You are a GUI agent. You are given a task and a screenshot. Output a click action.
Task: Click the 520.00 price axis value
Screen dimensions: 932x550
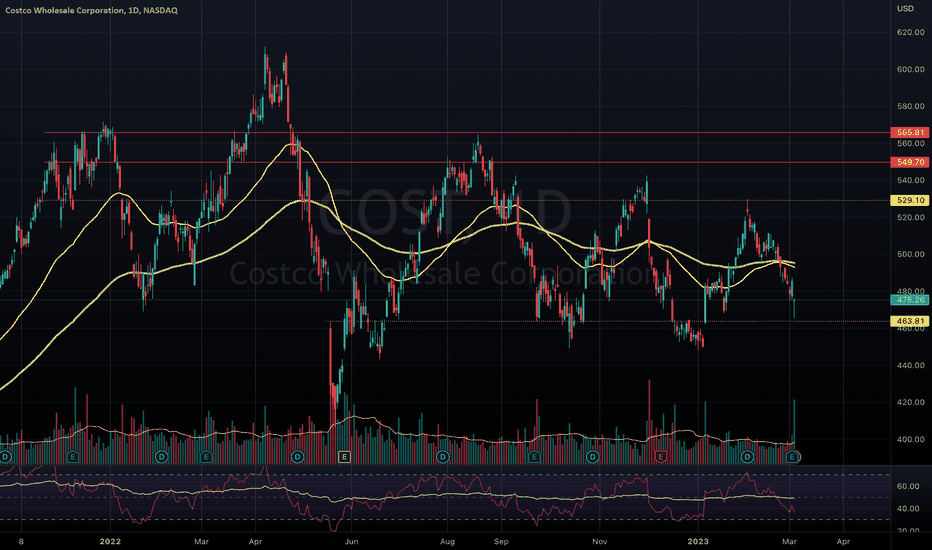pos(911,217)
